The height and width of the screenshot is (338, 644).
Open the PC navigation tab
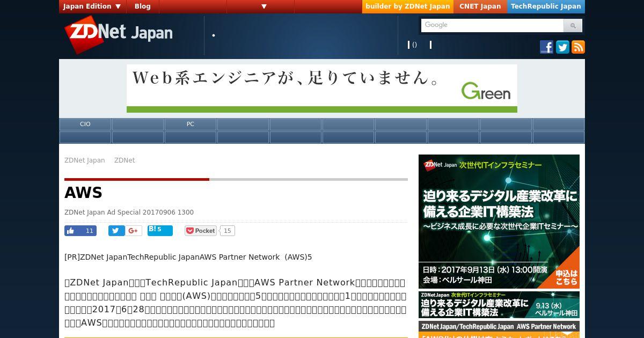click(x=191, y=124)
